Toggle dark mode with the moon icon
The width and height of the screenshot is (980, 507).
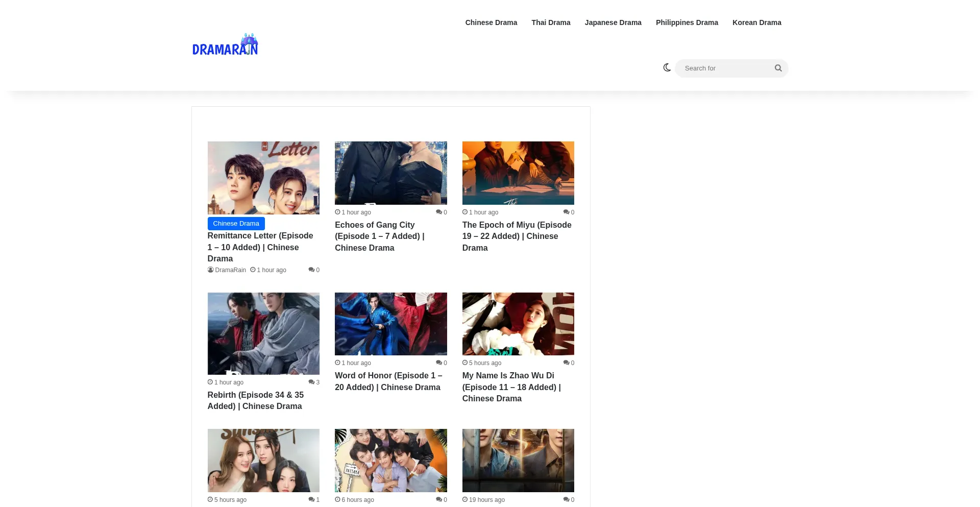coord(667,68)
